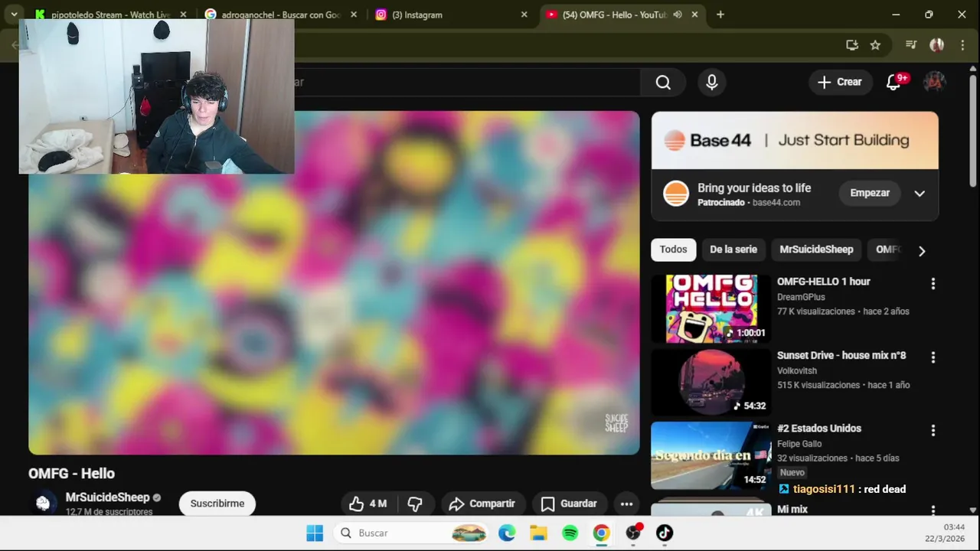Open Chrome media controls icon
This screenshot has width=980, height=551.
(911, 45)
